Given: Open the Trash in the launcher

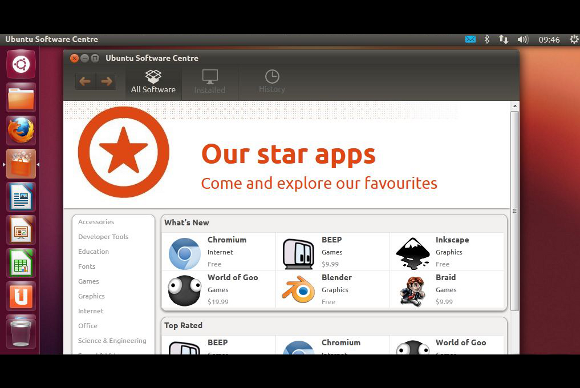Looking at the screenshot, I should pos(21,331).
